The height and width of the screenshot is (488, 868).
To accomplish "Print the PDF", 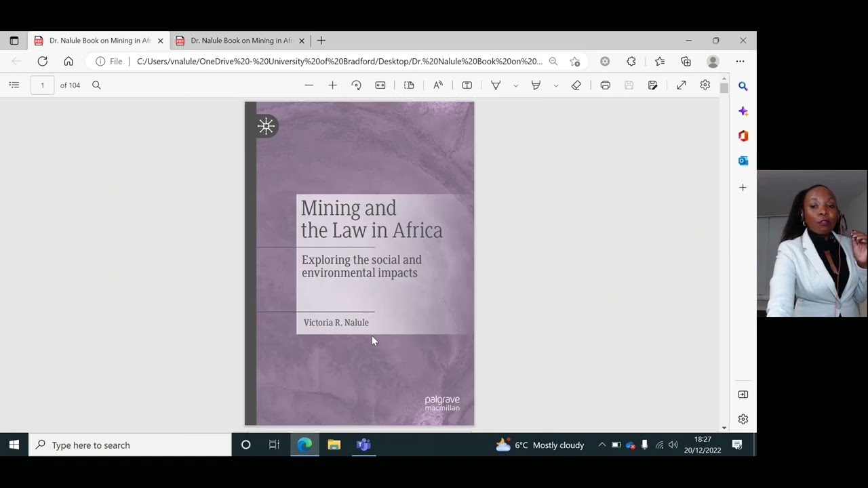I will pos(606,85).
